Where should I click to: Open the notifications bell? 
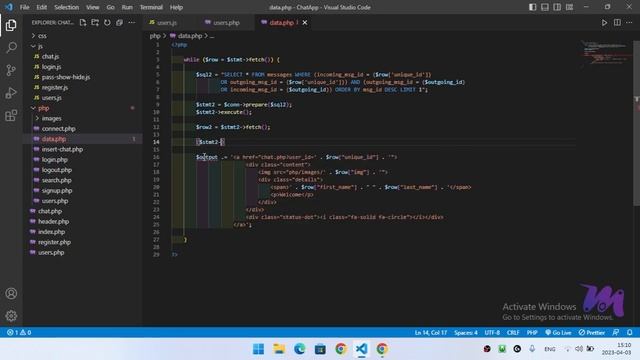point(629,333)
